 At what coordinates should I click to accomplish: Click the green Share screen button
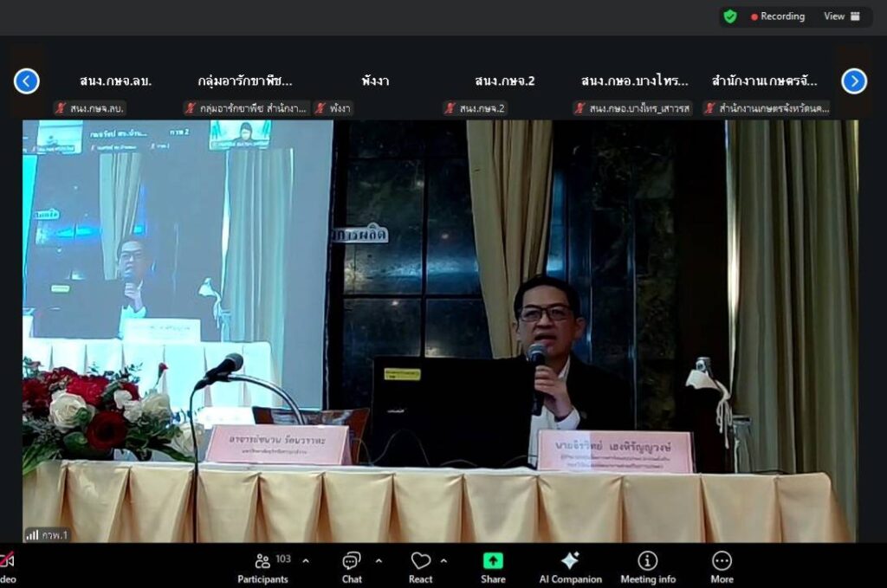tap(493, 566)
